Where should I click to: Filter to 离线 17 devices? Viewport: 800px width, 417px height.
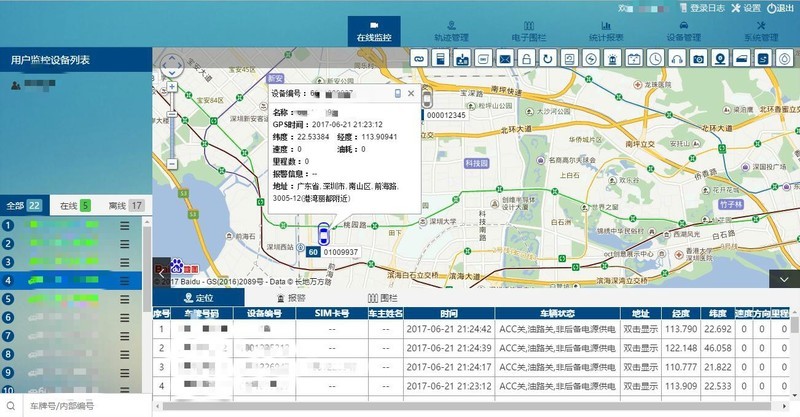click(126, 206)
